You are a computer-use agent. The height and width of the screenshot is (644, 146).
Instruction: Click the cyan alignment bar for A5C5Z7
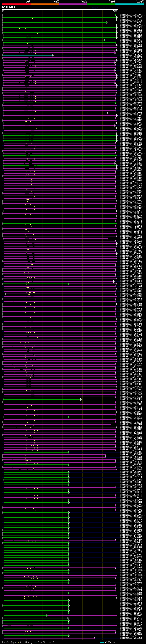pos(28,55)
